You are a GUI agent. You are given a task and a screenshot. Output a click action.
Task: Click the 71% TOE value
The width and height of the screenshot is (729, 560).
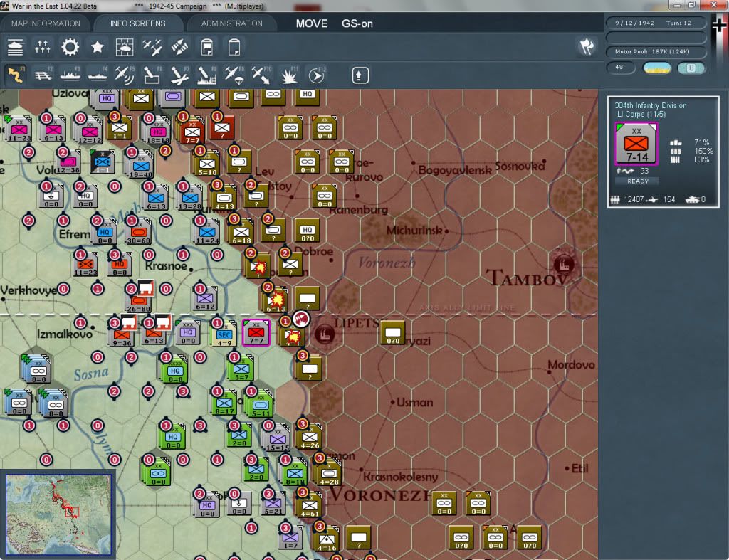(701, 142)
